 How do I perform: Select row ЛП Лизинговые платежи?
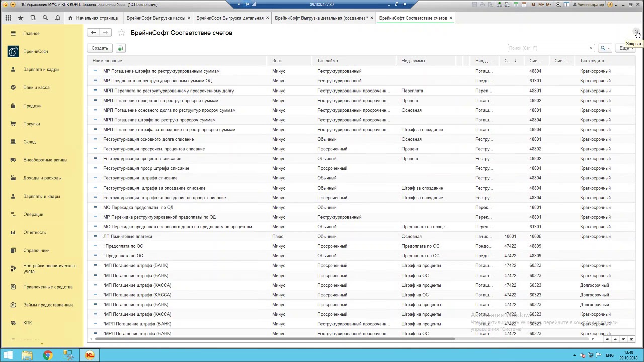(362, 236)
